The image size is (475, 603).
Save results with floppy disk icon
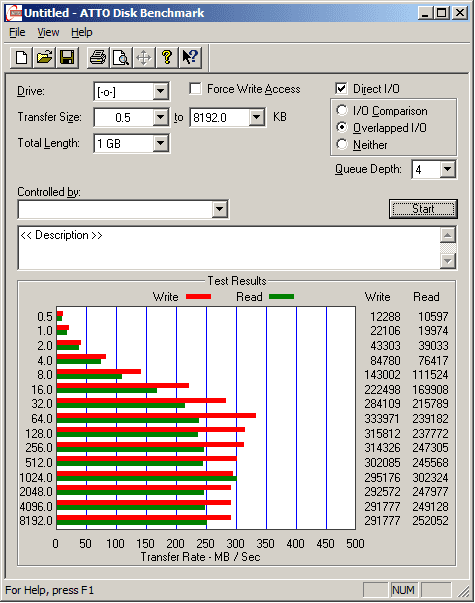(x=67, y=58)
